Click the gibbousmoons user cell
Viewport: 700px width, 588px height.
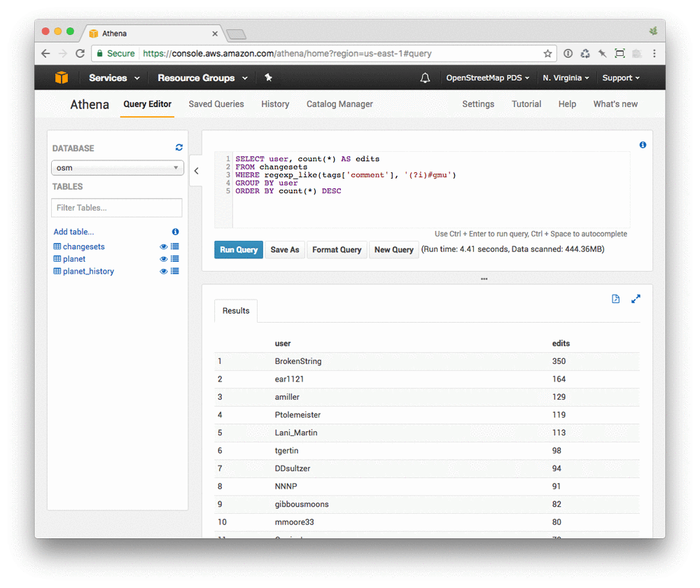(302, 504)
